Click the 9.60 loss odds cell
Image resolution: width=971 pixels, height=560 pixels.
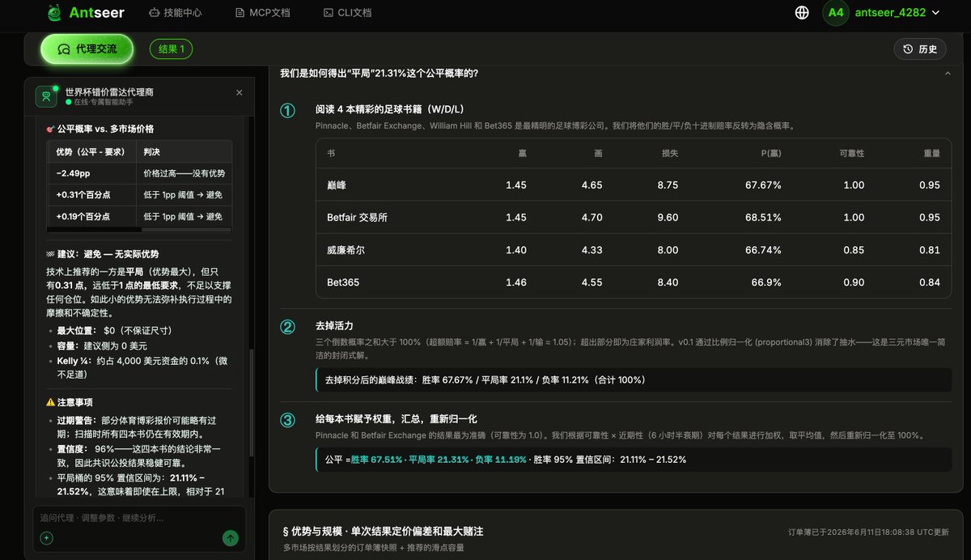[668, 218]
